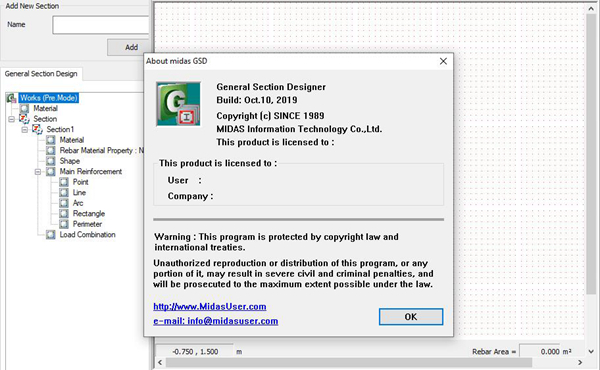Collapse the Section tree node

(11, 119)
